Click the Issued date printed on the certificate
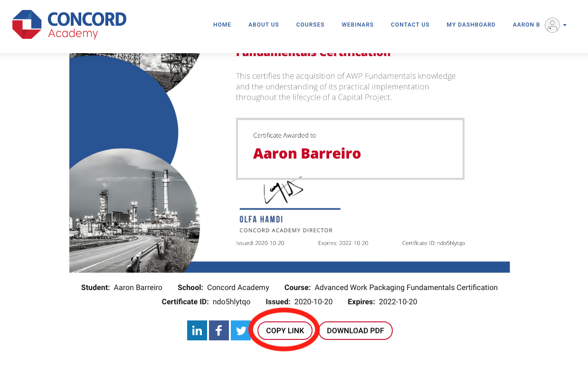 [260, 243]
